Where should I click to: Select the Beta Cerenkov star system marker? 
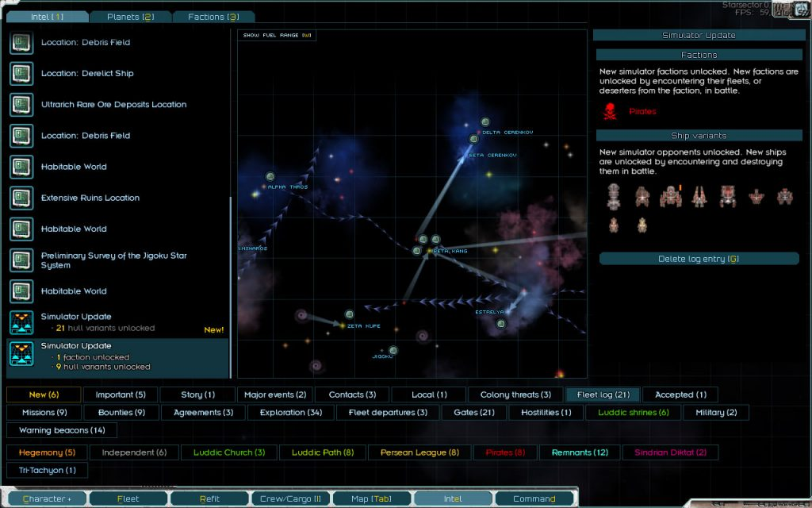(x=473, y=140)
